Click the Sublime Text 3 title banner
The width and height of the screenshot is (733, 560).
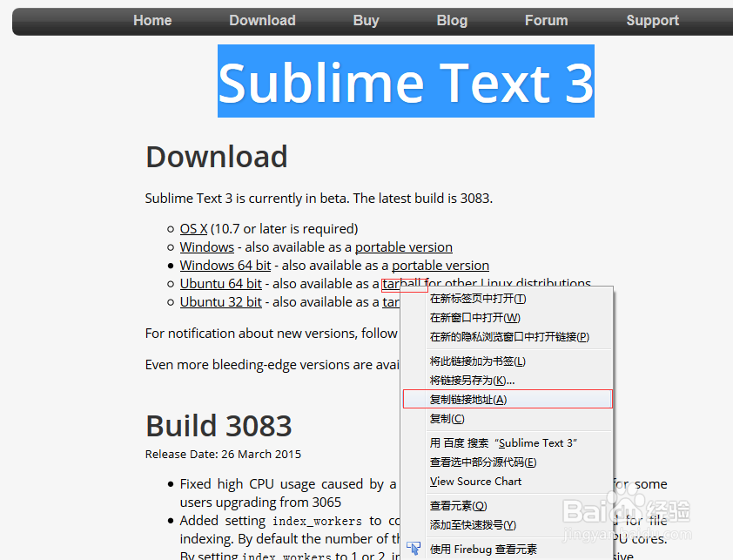(x=406, y=81)
